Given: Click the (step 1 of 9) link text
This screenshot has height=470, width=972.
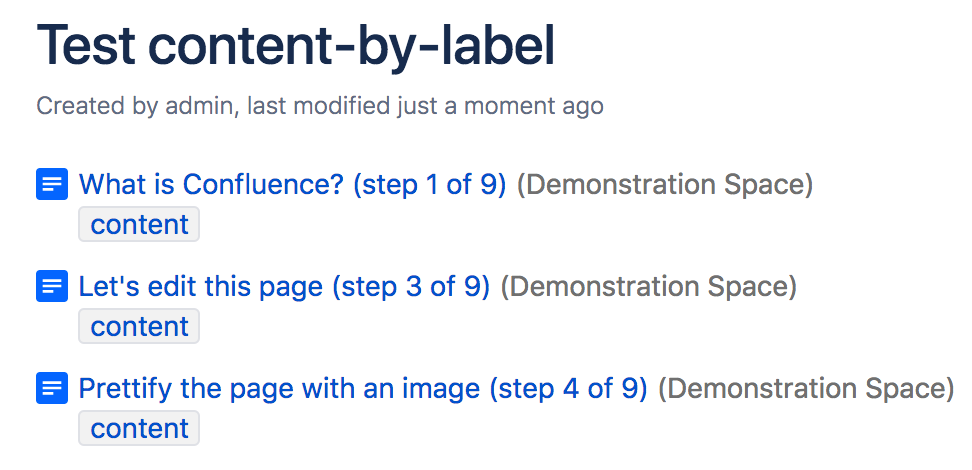Looking at the screenshot, I should [x=430, y=184].
